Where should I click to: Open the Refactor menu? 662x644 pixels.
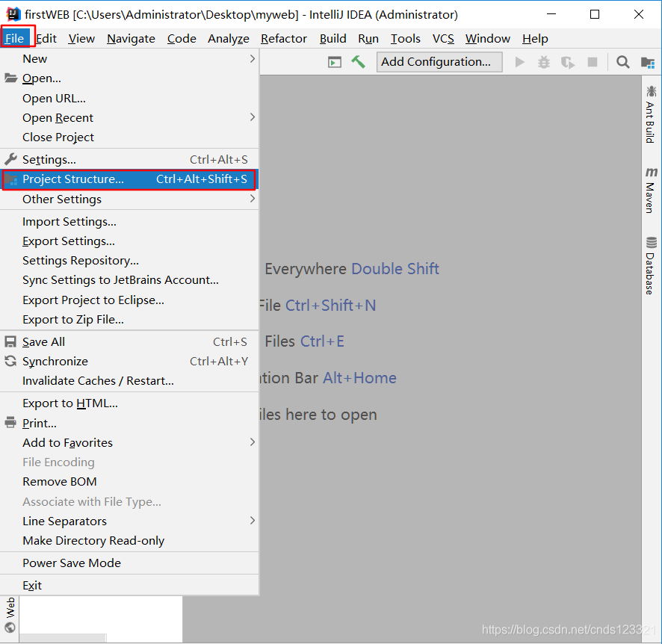pos(284,38)
